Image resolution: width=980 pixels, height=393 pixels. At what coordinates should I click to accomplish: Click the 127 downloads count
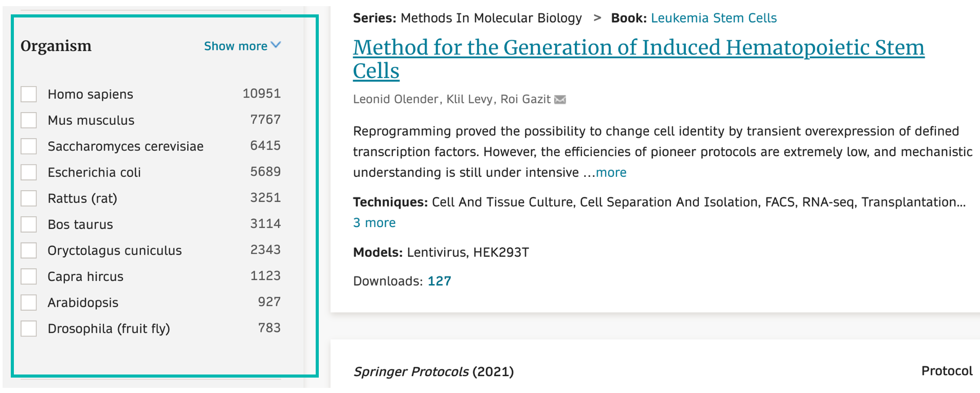(x=439, y=281)
